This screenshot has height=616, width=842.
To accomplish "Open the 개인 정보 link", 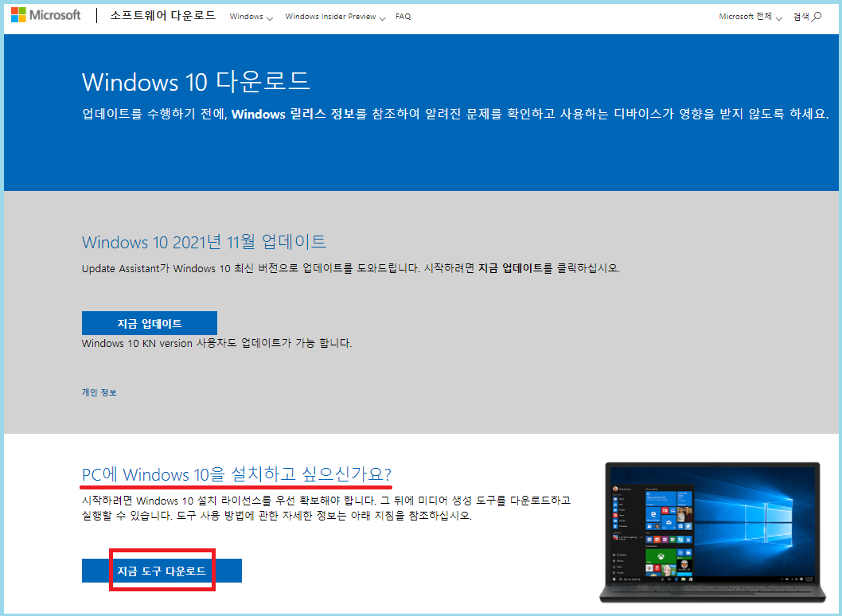I will tap(99, 392).
